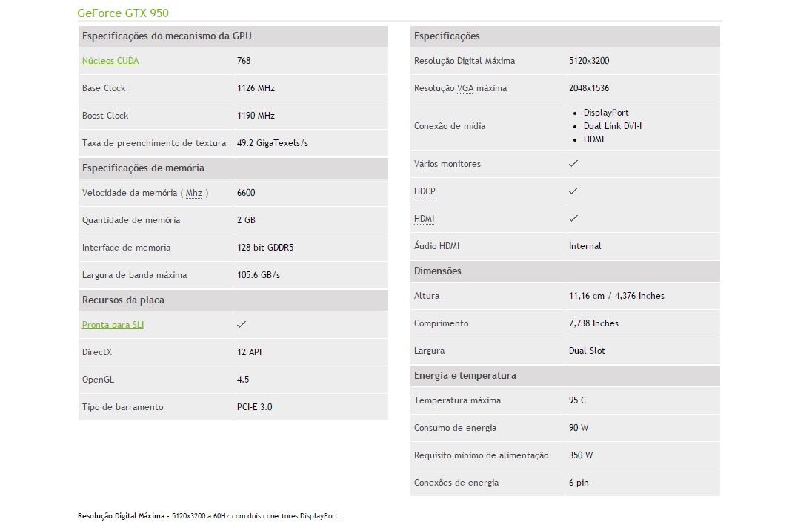Click the DisplayPort item in media connections
812x525 pixels.
[605, 113]
